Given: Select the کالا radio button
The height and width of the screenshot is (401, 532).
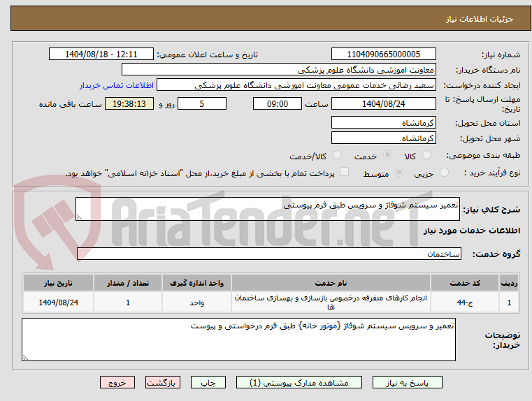Looking at the screenshot, I should (x=426, y=155).
